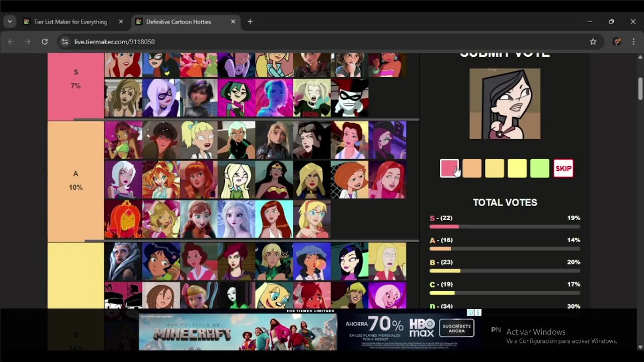Viewport: 644px width, 362px height.
Task: Click the Minecraft movie ad banner
Action: point(238,332)
